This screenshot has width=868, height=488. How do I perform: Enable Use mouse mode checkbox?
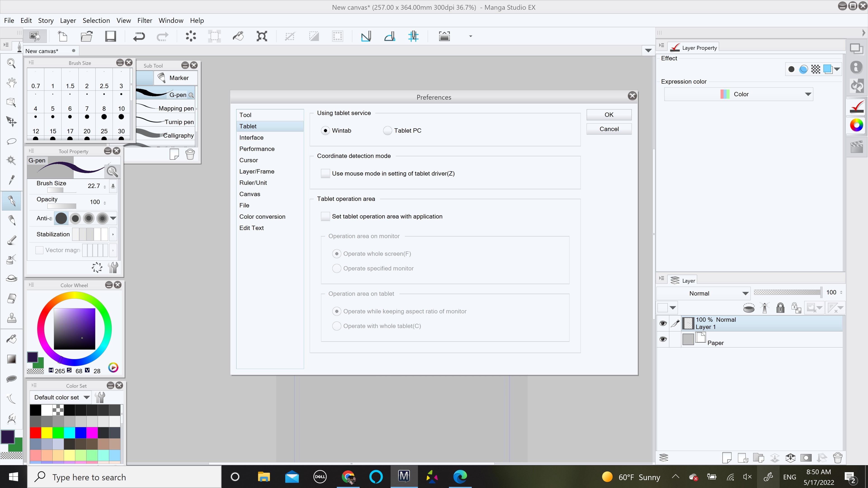[x=325, y=174]
